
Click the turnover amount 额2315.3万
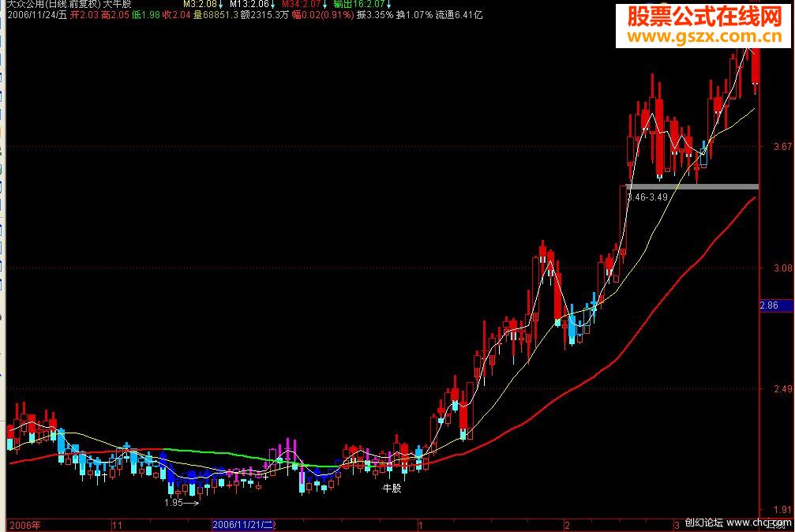pos(264,15)
